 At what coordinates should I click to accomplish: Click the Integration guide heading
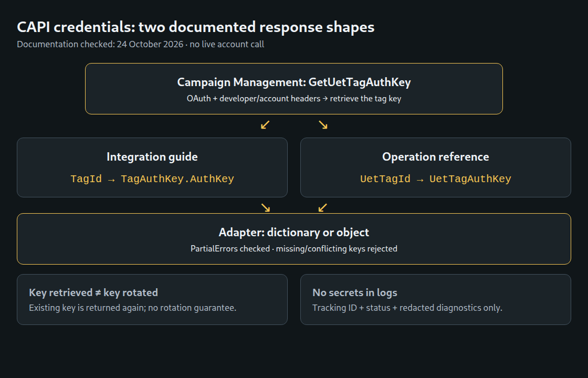[x=152, y=157]
